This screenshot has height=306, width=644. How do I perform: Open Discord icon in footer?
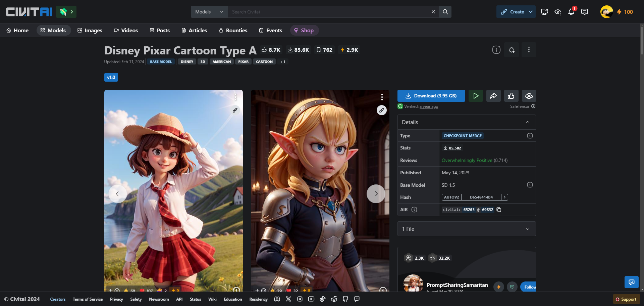pos(277,299)
